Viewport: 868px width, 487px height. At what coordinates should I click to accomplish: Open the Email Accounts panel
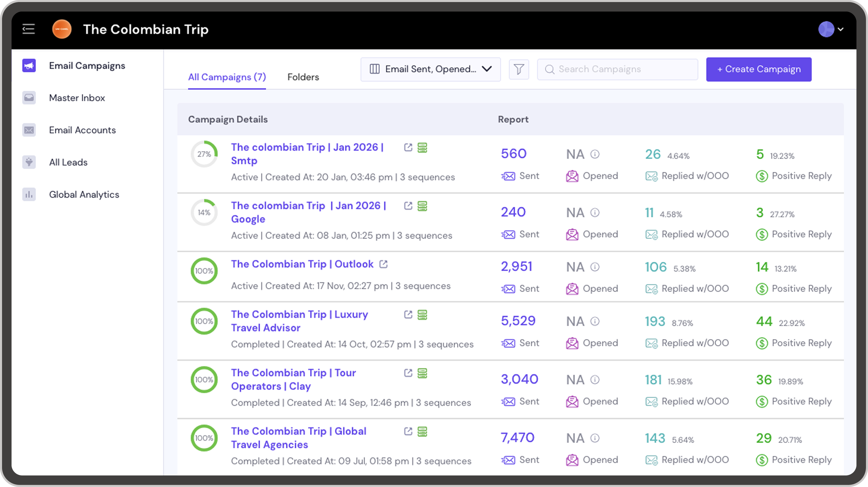coord(82,130)
